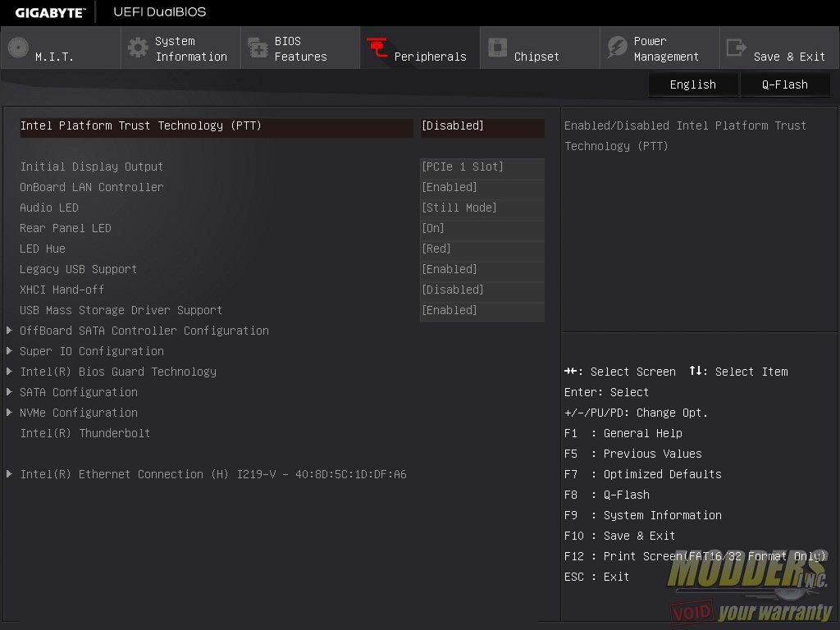
Task: Switch to the System Information tab
Action: (180, 48)
